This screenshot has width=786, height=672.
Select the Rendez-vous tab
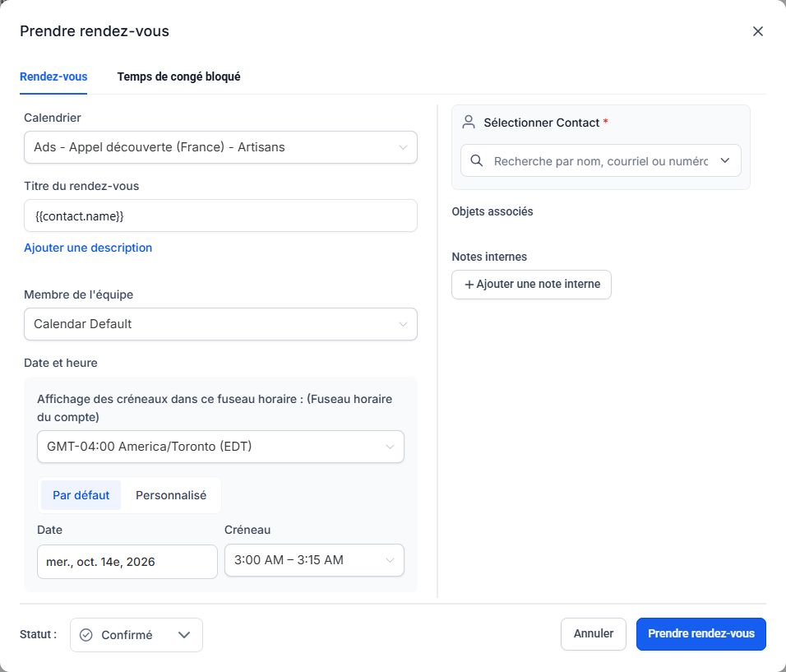pos(53,76)
